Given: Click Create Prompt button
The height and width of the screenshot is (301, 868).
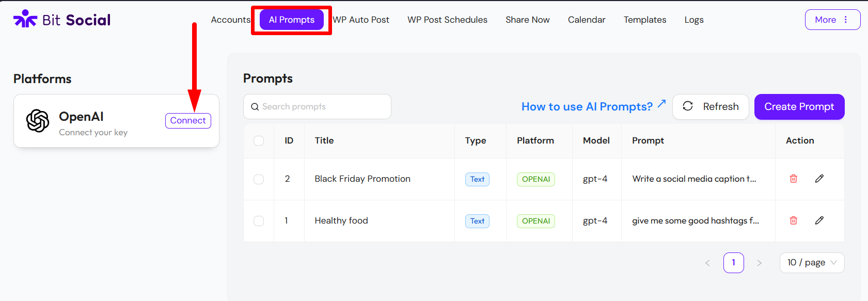Looking at the screenshot, I should 799,107.
